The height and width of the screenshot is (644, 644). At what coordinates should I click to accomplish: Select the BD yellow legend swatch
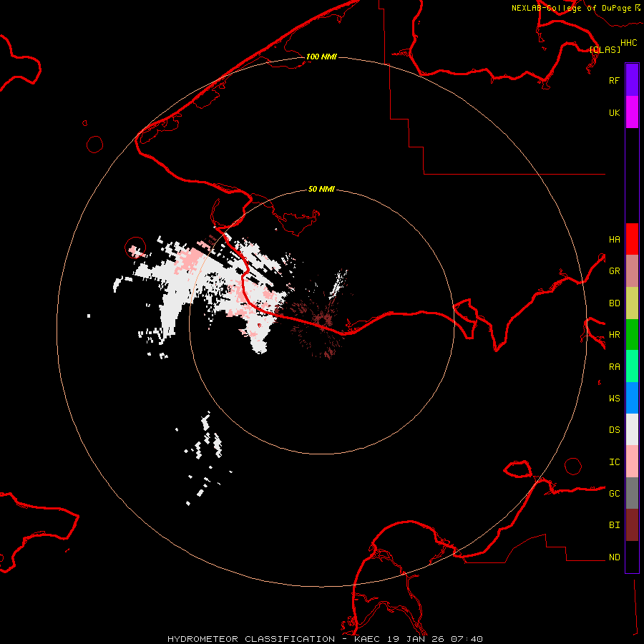[x=632, y=303]
